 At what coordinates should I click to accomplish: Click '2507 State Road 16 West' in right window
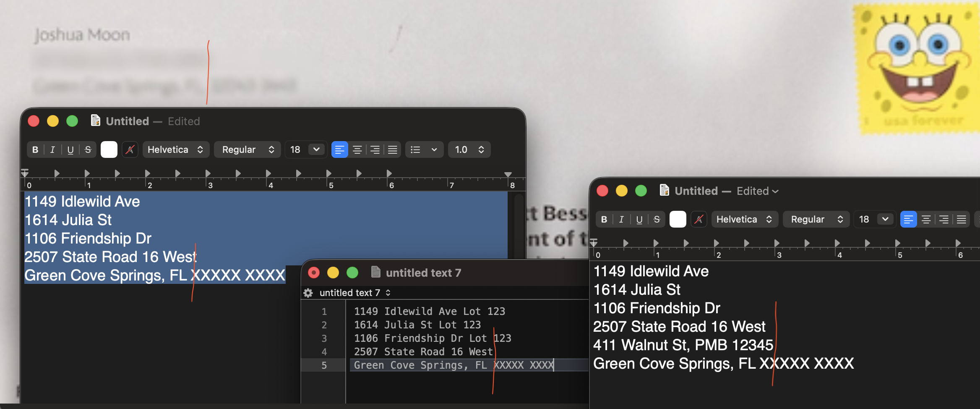[679, 327]
